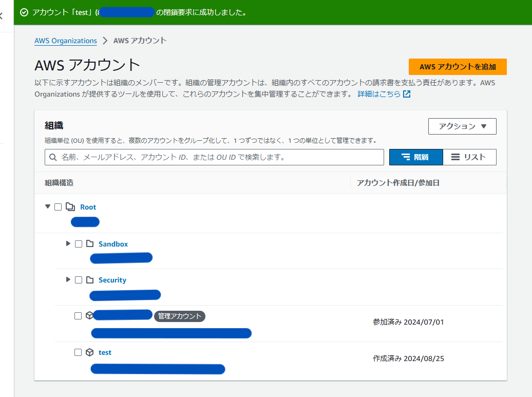Viewport: 532px width, 397px height.
Task: Switch to リスト view
Action: point(469,157)
